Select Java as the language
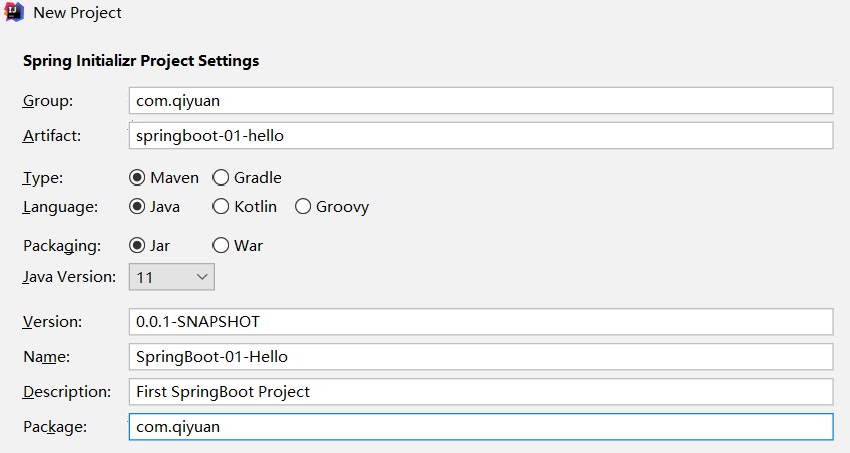This screenshot has height=453, width=850. pyautogui.click(x=138, y=207)
